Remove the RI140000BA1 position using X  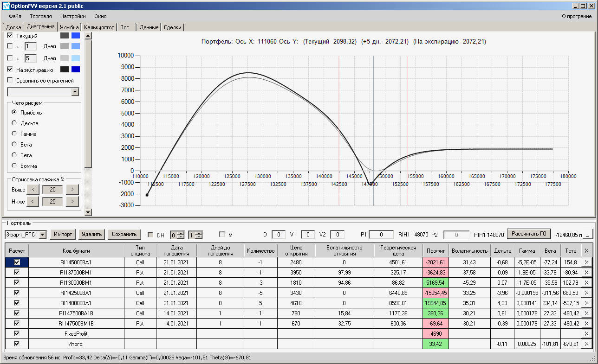[586, 303]
